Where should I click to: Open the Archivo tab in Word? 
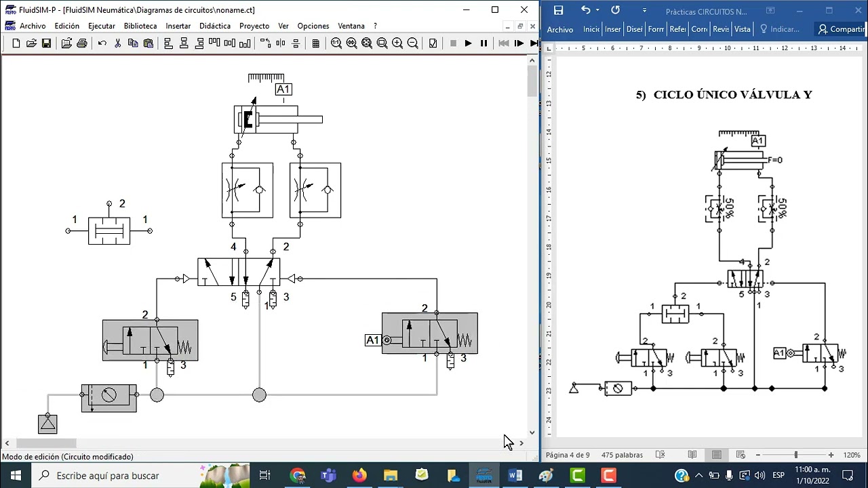tap(560, 29)
